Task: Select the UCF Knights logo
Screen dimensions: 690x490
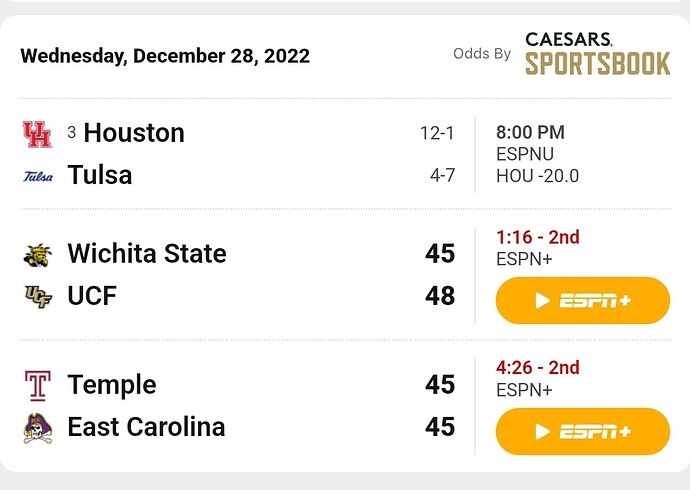Action: click(38, 296)
